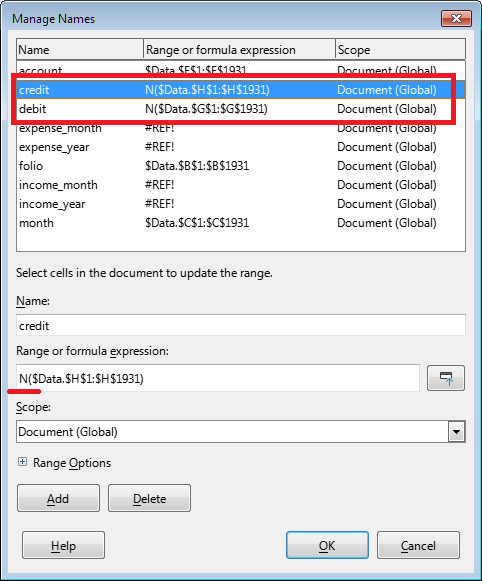Expand the Range Options section
482x581 pixels.
click(23, 462)
